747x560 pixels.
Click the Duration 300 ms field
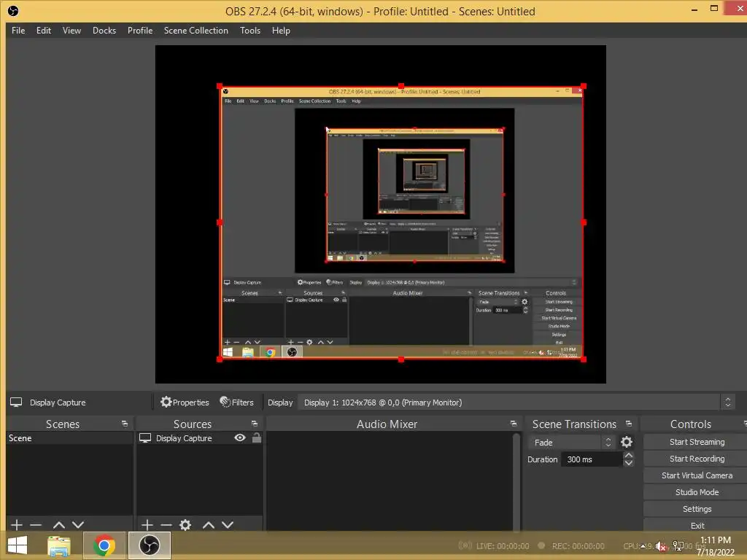point(592,459)
